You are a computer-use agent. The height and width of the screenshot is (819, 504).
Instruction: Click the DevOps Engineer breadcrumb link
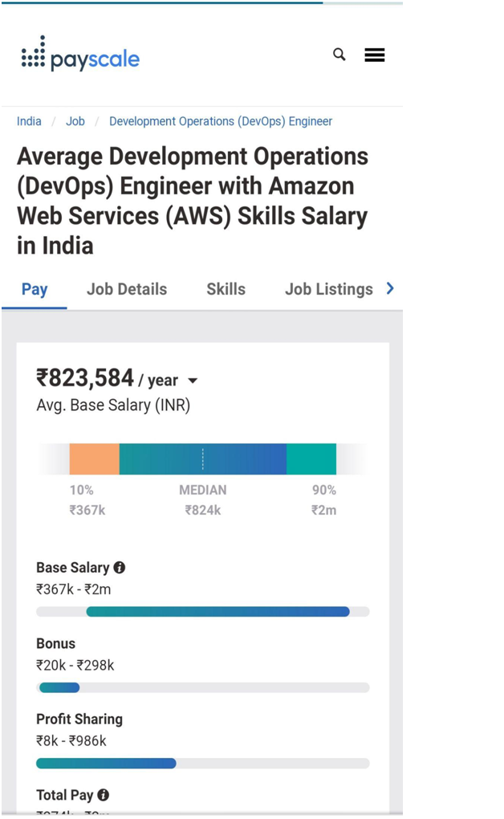[x=222, y=121]
